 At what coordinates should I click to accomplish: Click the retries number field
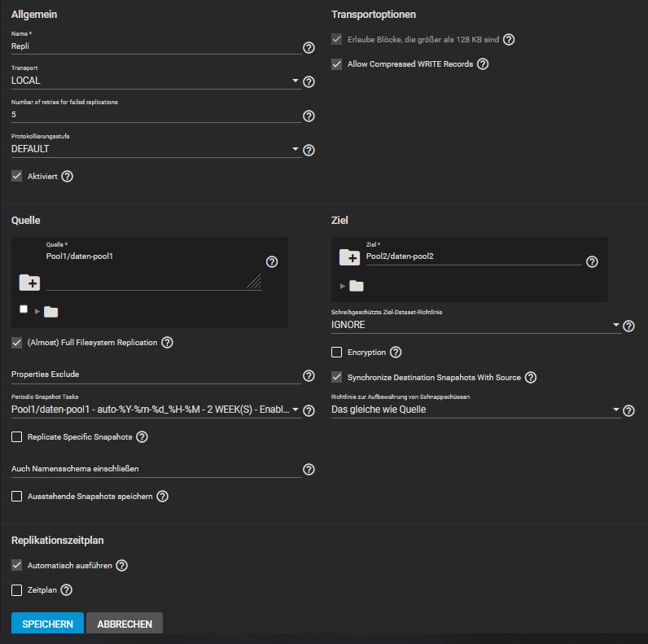[155, 115]
